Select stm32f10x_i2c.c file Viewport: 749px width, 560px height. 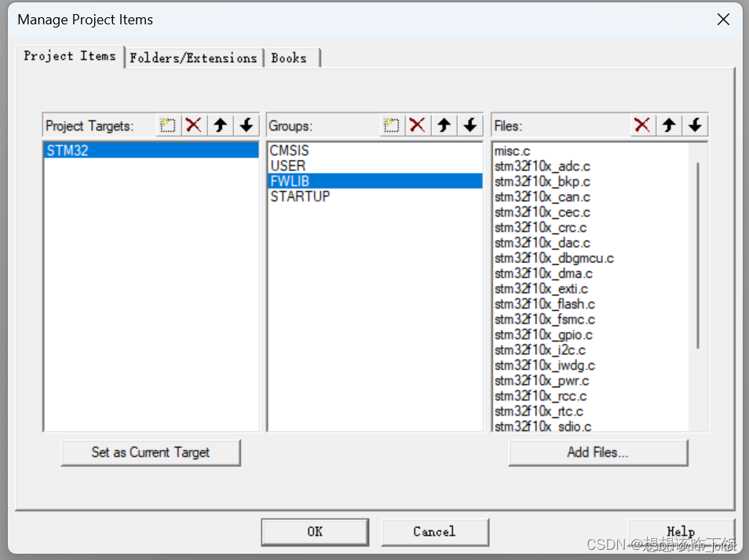coord(591,350)
